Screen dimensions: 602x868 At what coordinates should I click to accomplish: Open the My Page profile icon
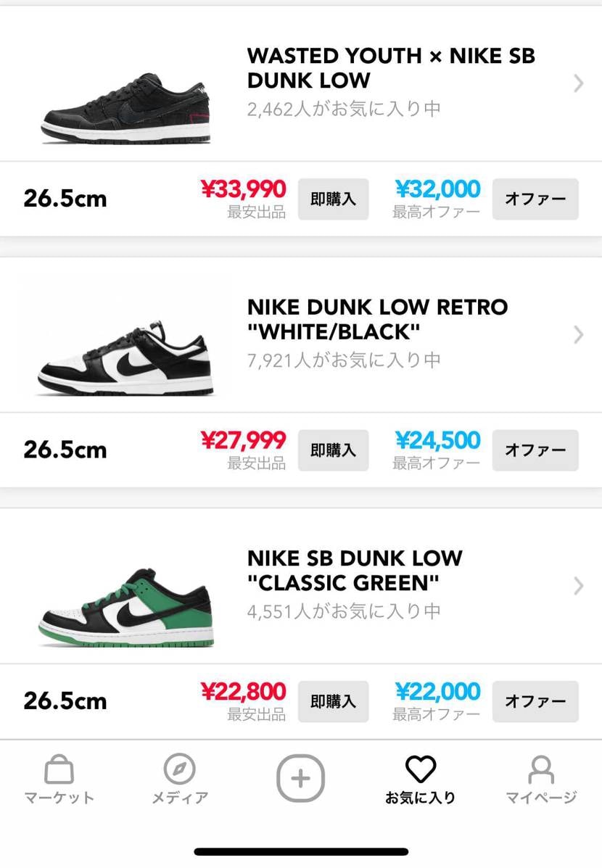(541, 770)
